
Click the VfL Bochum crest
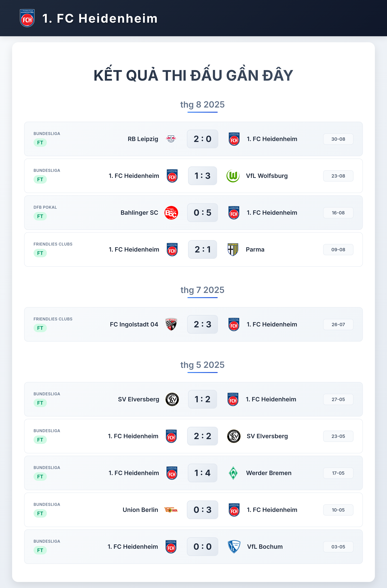234,547
